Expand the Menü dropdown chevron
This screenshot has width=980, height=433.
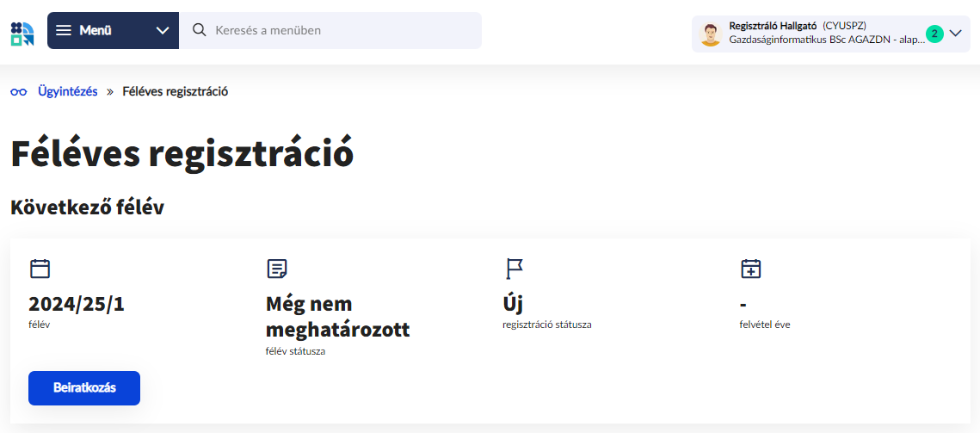coord(163,30)
